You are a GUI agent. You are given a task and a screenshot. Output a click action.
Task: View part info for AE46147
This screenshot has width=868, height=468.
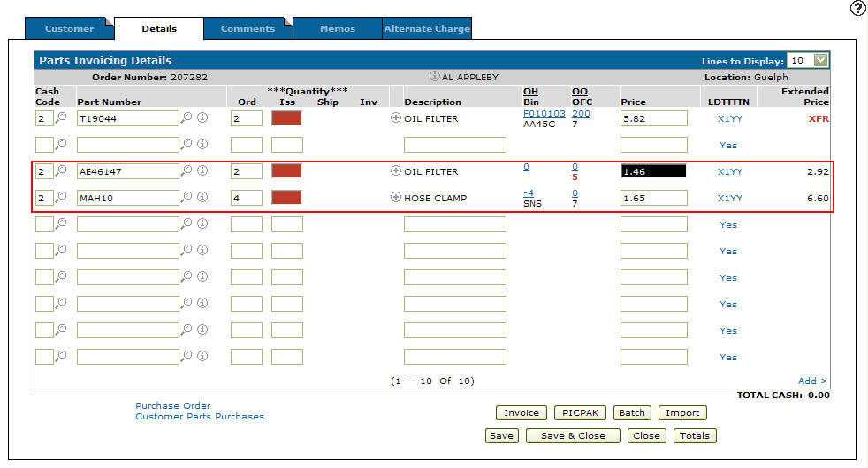pyautogui.click(x=202, y=170)
